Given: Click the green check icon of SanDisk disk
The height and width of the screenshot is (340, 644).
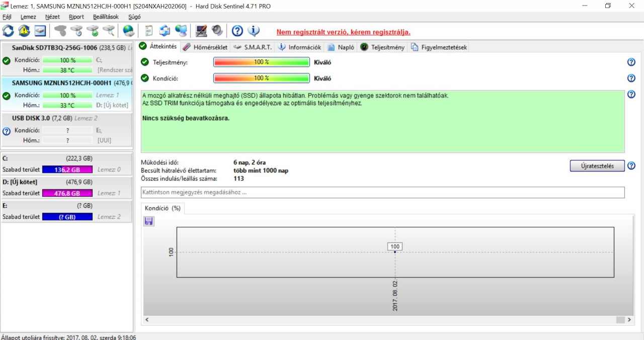Looking at the screenshot, I should [x=7, y=61].
